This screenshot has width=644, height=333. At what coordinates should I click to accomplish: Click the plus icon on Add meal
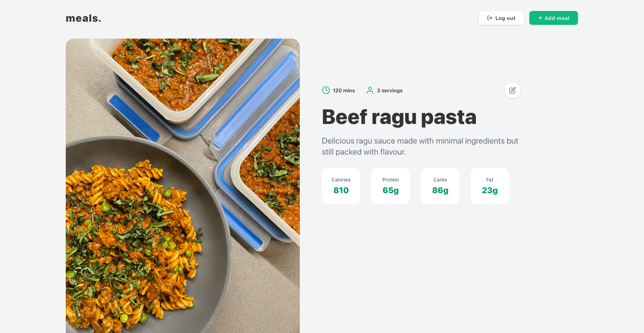[540, 18]
